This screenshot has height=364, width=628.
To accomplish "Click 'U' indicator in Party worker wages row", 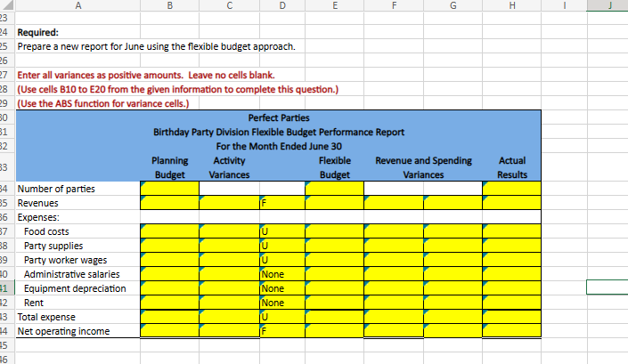I will click(x=265, y=260).
